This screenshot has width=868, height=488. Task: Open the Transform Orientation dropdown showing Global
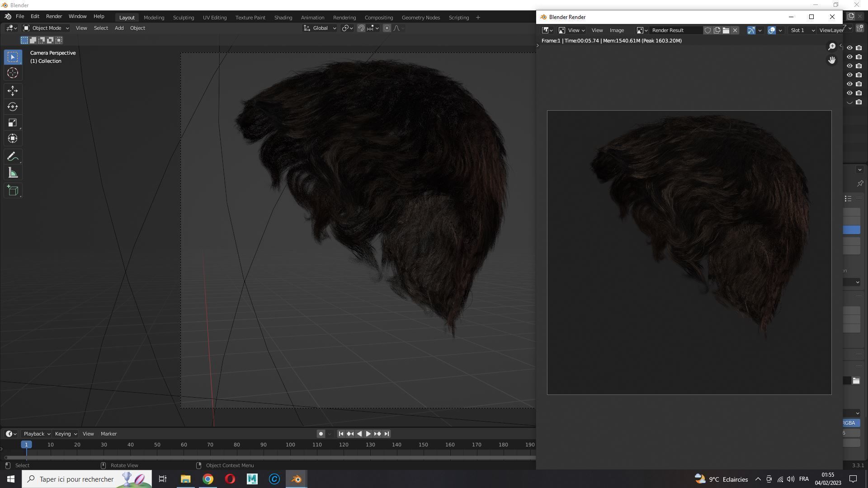tap(320, 28)
